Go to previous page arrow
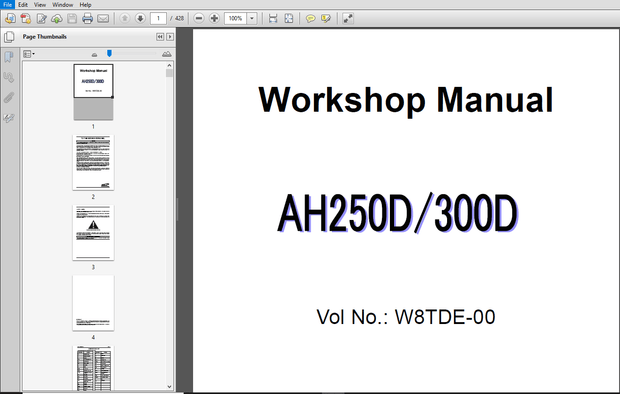This screenshot has height=394, width=620. (125, 18)
